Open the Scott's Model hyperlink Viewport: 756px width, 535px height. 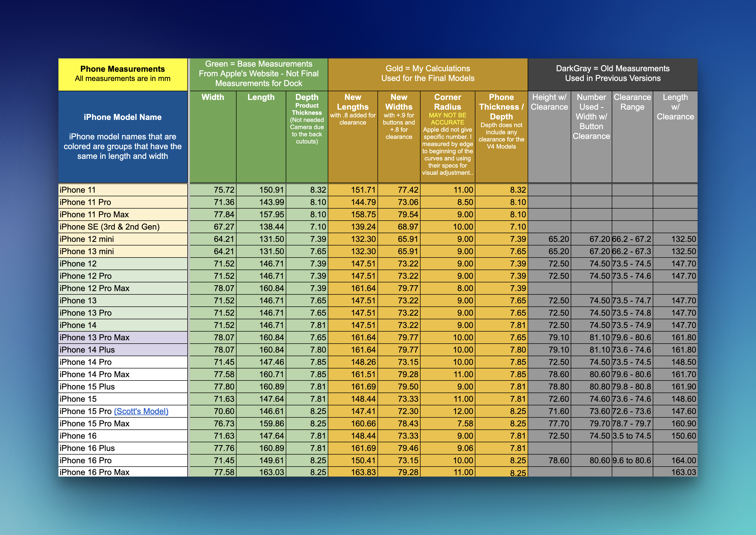pyautogui.click(x=141, y=411)
